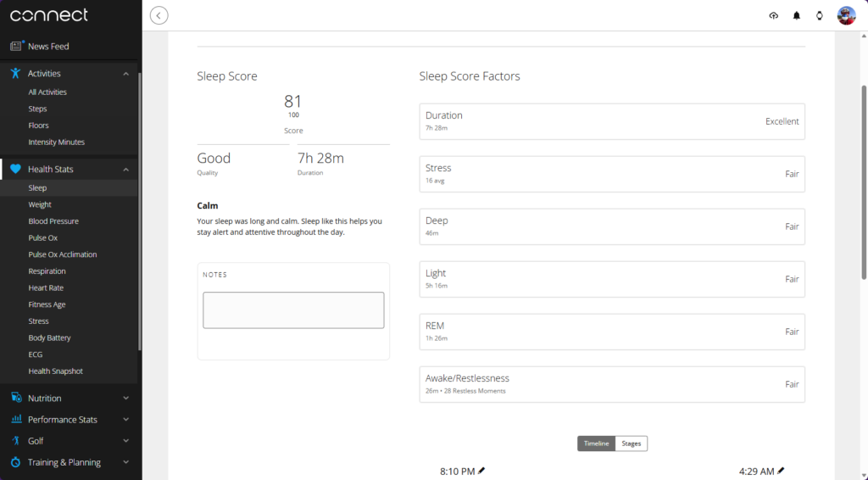This screenshot has width=868, height=480.
Task: Switch to the Stages view
Action: [x=631, y=444]
